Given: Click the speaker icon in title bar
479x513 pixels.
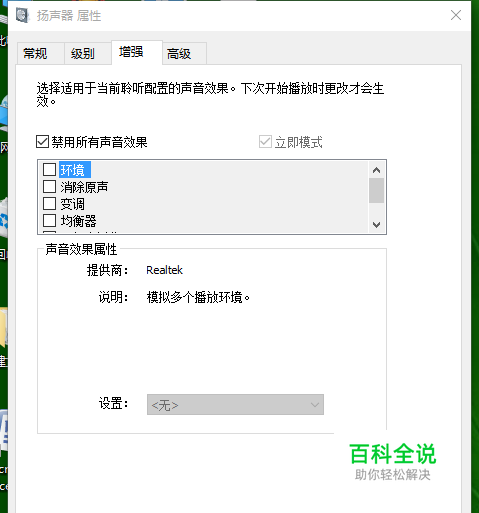Looking at the screenshot, I should coord(23,16).
